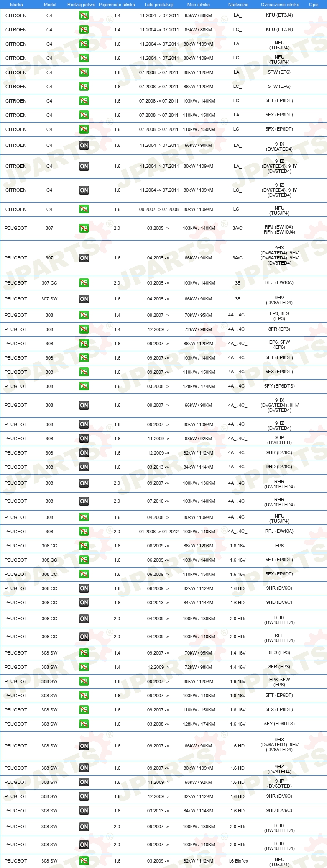This screenshot has height=868, width=327.
Task: Select the '66kW / 90KM' cell in Citroen C4 row
Action: tap(199, 146)
